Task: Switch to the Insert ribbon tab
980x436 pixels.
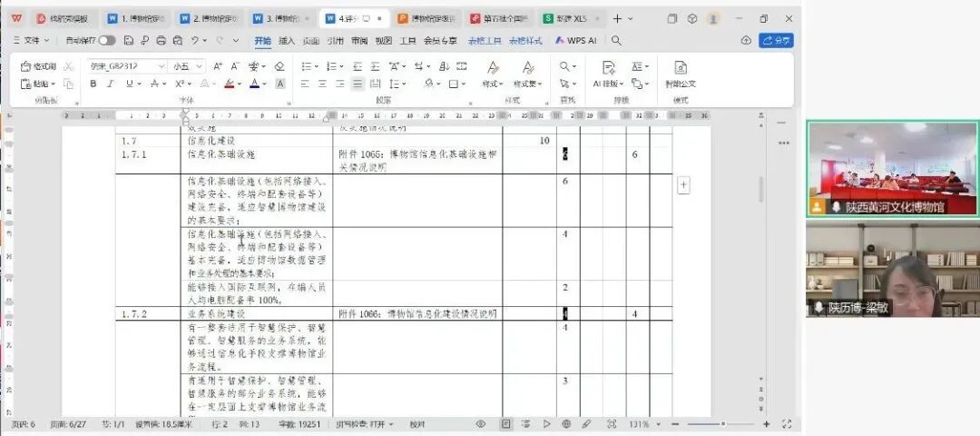Action: [x=286, y=41]
